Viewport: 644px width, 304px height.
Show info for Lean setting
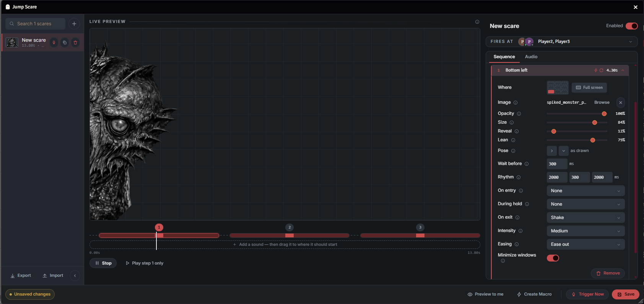(513, 140)
